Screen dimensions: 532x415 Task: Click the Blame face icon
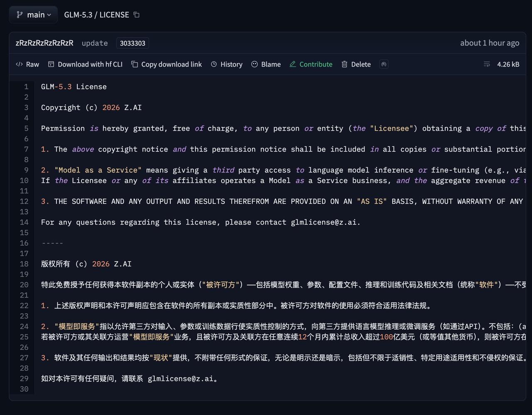pyautogui.click(x=254, y=64)
